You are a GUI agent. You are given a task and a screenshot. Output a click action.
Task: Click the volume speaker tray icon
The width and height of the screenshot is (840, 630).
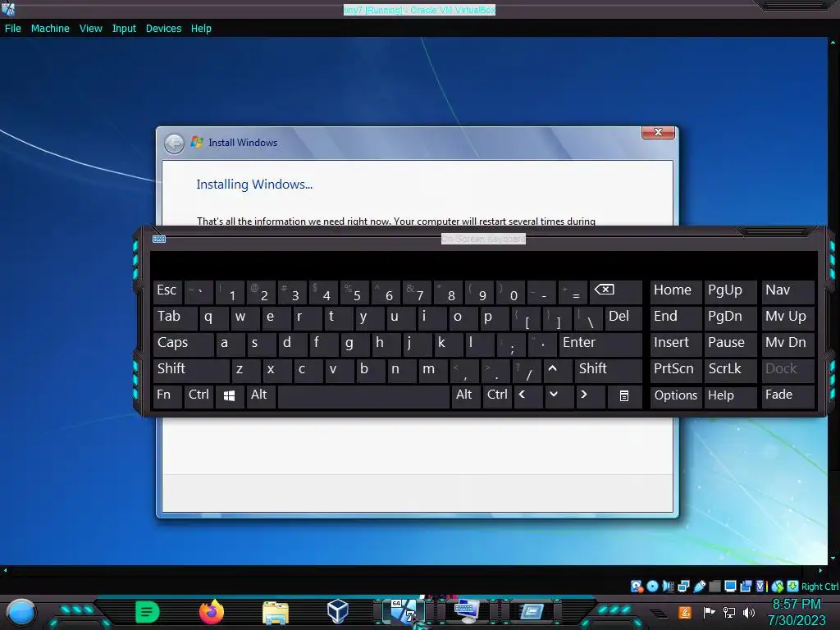point(749,612)
